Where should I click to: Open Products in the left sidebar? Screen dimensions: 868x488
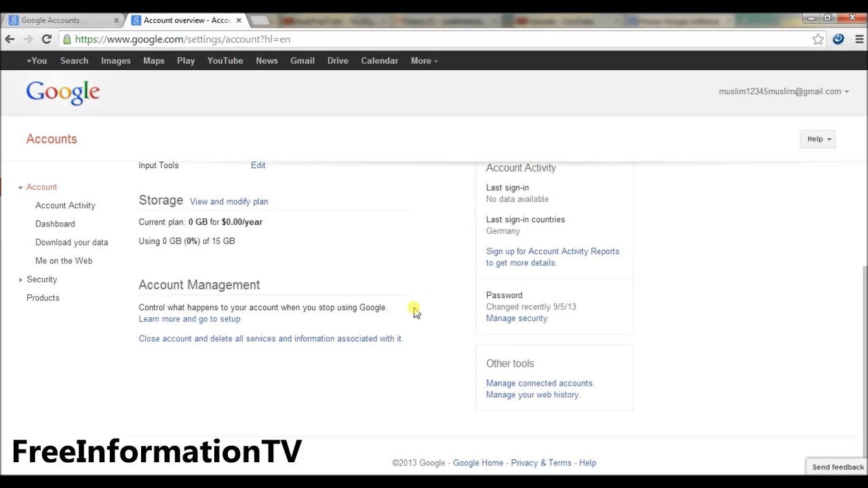click(43, 298)
